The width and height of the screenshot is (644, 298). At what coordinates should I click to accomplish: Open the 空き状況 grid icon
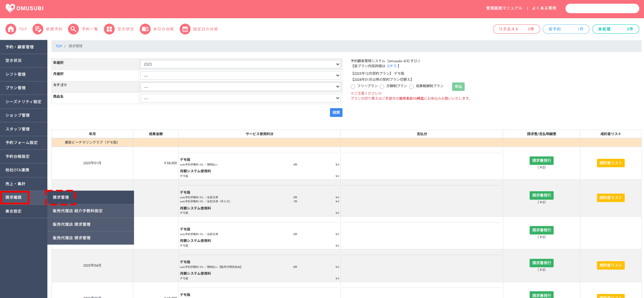109,29
